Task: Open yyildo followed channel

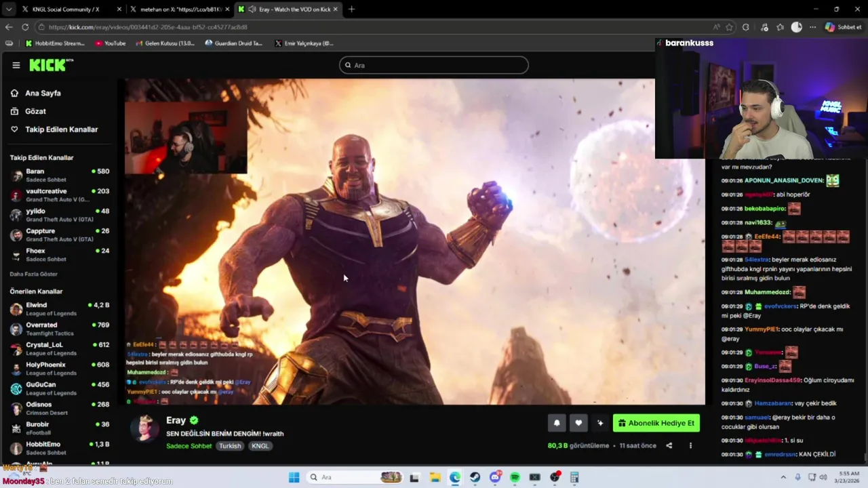Action: click(60, 215)
